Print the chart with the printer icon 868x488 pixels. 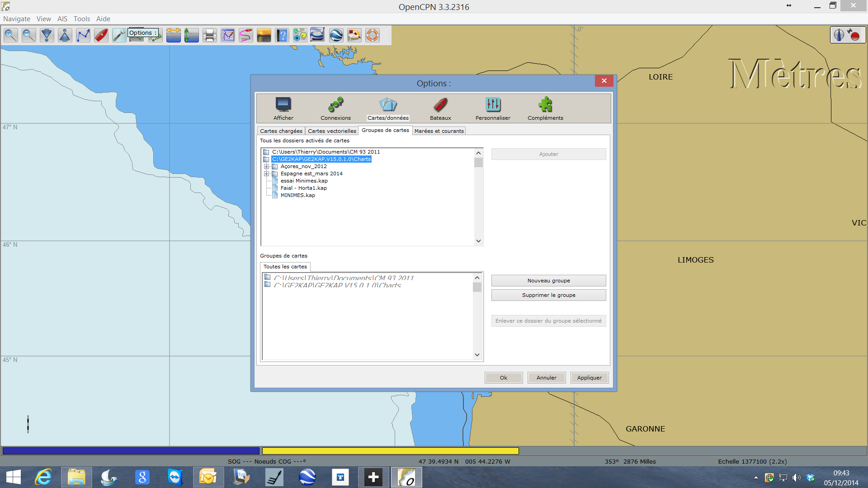tap(210, 35)
